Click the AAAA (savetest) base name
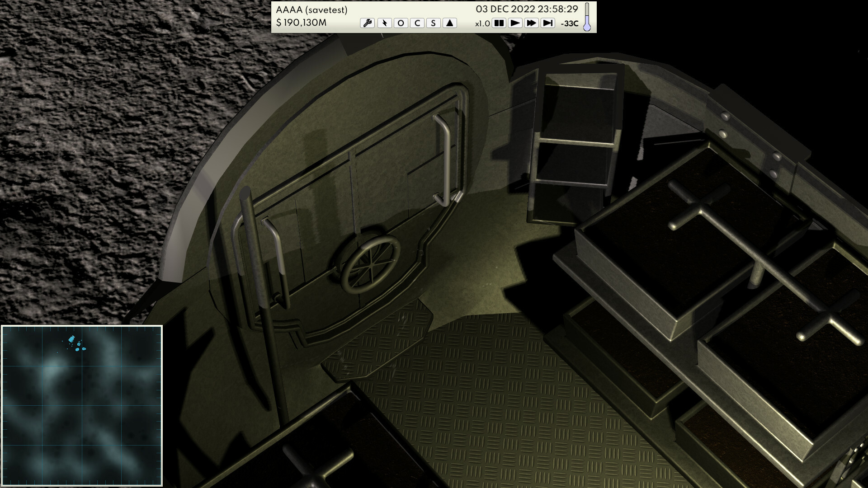 pyautogui.click(x=311, y=10)
